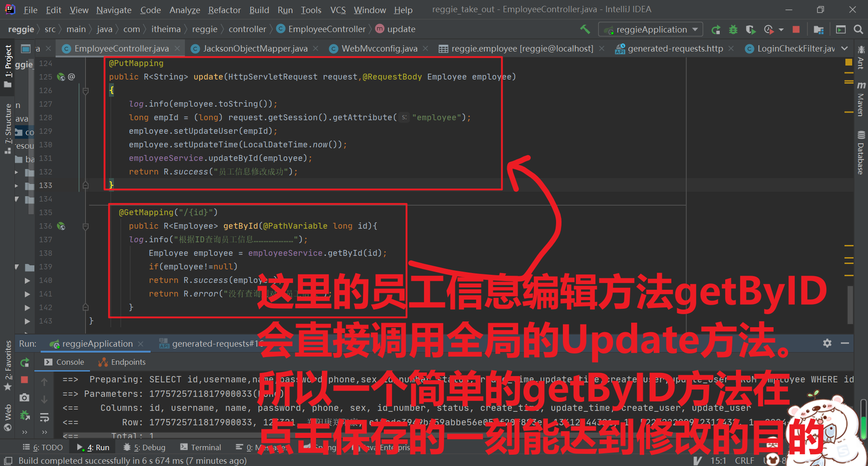Stop process in Run panel sidebar
The width and height of the screenshot is (868, 466).
pyautogui.click(x=24, y=380)
